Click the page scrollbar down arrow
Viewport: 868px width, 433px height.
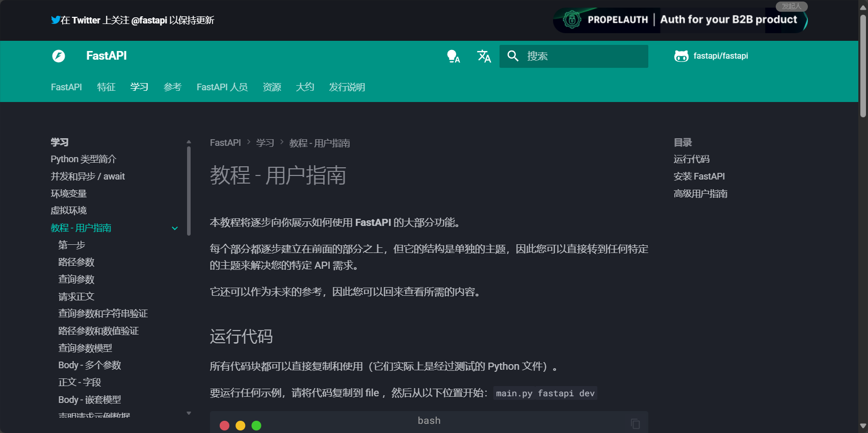point(863,426)
